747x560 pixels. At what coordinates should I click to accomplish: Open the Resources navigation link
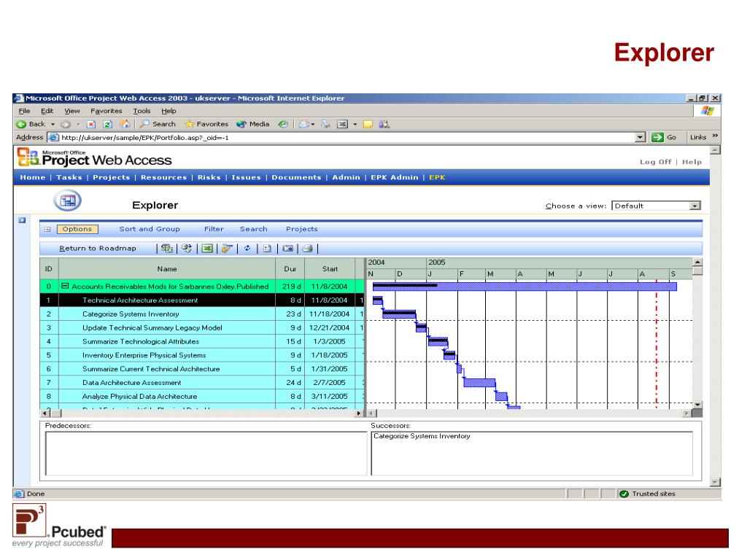163,177
